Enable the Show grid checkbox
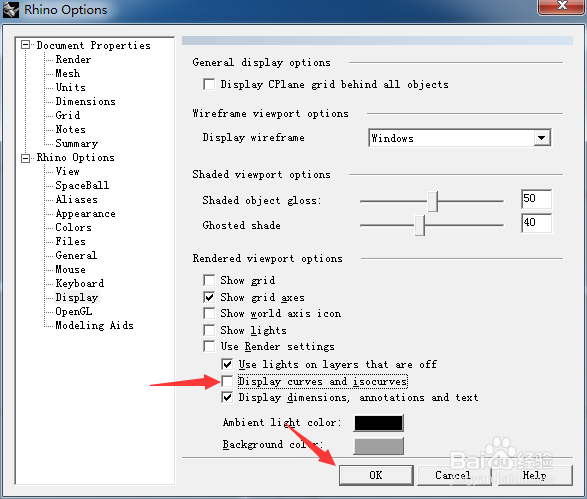Viewport: 587px width, 499px height. click(209, 280)
